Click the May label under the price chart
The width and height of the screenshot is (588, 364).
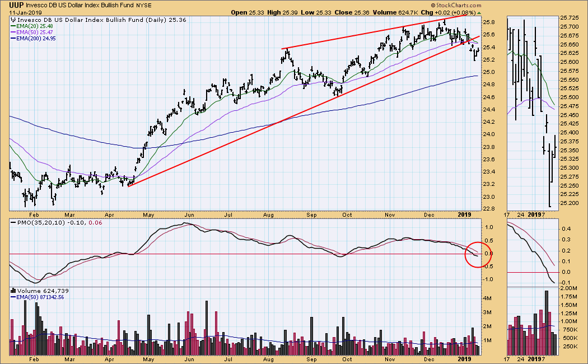[x=148, y=215]
